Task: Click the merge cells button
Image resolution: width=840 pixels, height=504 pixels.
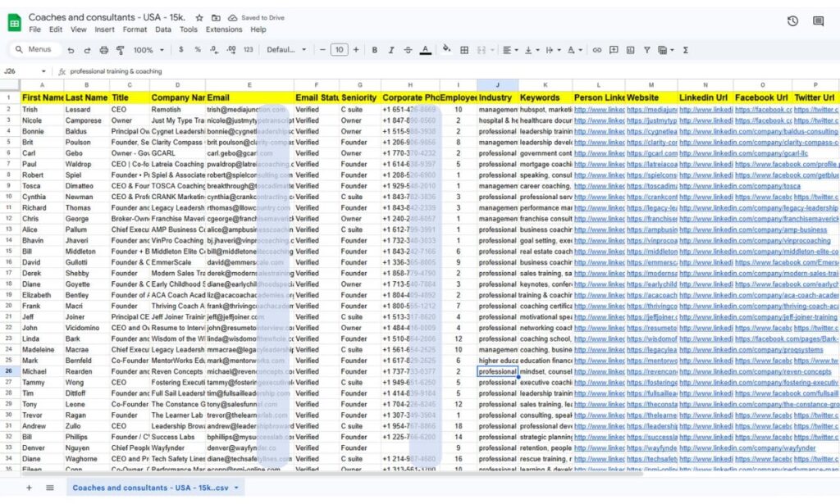Action: [x=481, y=50]
